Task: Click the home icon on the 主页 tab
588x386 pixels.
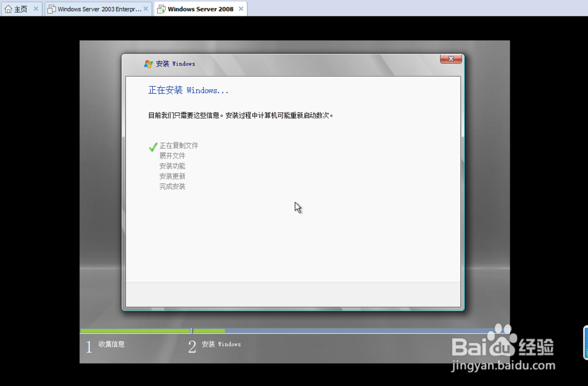Action: tap(7, 9)
